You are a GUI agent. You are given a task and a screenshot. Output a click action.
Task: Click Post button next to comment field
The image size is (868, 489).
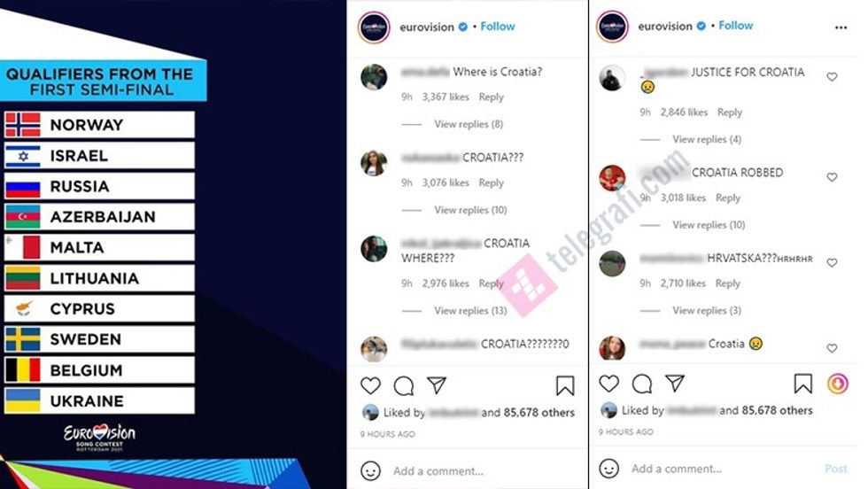pos(836,469)
